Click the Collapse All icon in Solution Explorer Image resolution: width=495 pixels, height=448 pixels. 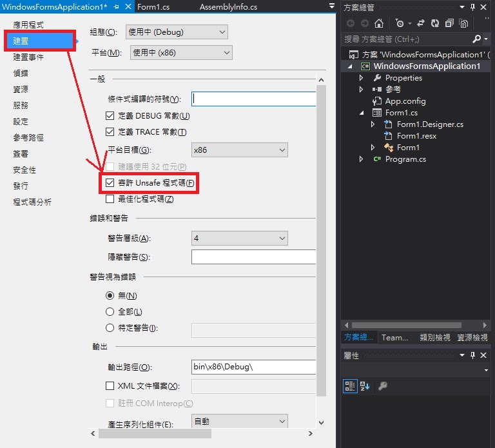[x=449, y=23]
